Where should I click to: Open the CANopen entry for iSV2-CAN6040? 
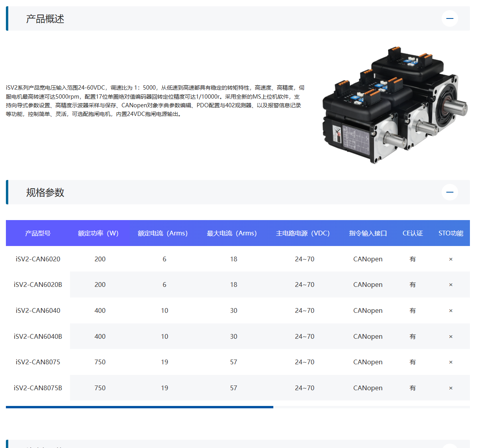pyautogui.click(x=367, y=310)
